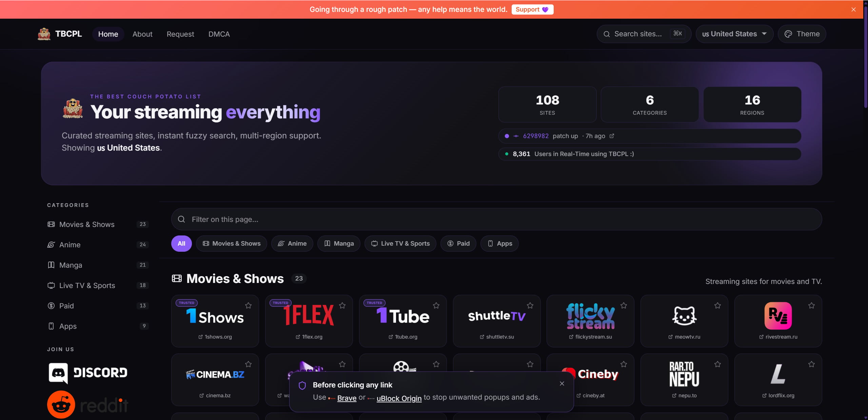This screenshot has height=420, width=868.
Task: Filter by Paid chip
Action: click(458, 244)
